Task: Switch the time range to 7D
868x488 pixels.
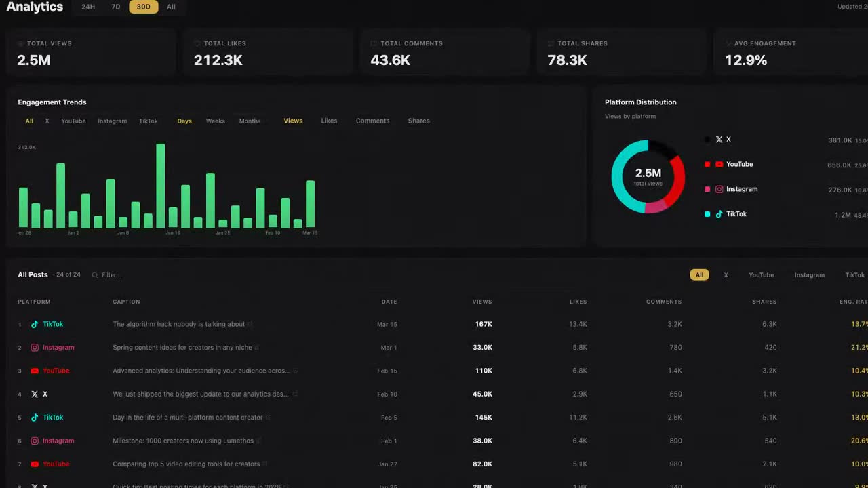Action: (x=116, y=7)
